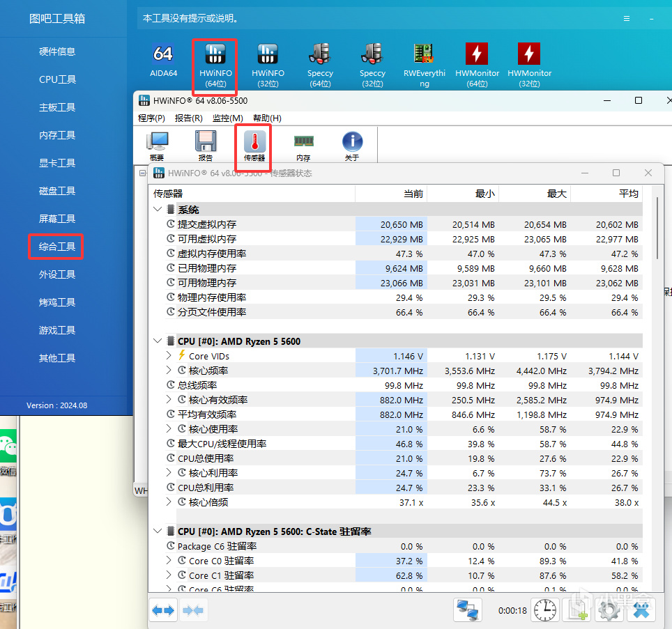Open sensor settings gear icon
Image resolution: width=672 pixels, height=629 pixels.
[609, 610]
